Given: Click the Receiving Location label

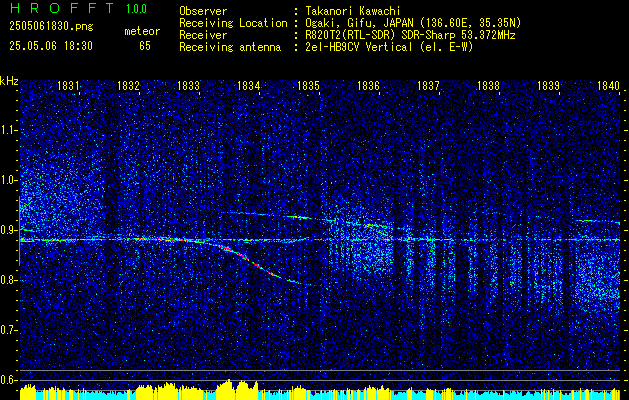Looking at the screenshot, I should (233, 23).
